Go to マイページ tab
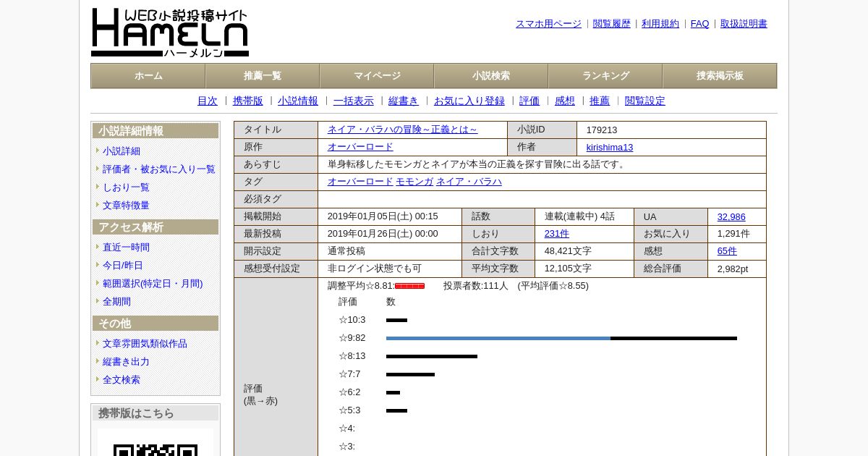Screen dimensions: 868x456 [x=377, y=76]
